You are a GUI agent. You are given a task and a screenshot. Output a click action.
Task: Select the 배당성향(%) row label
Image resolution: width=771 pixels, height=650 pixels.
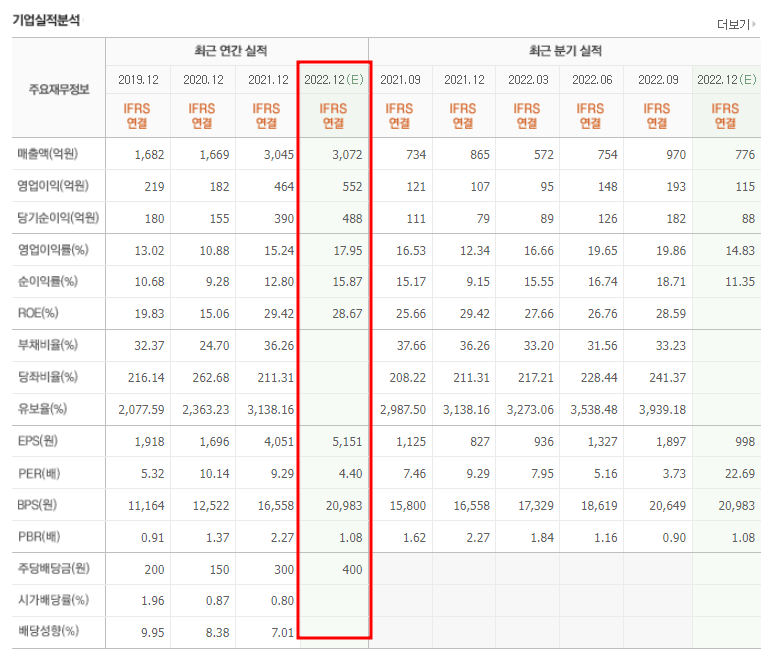click(x=48, y=631)
